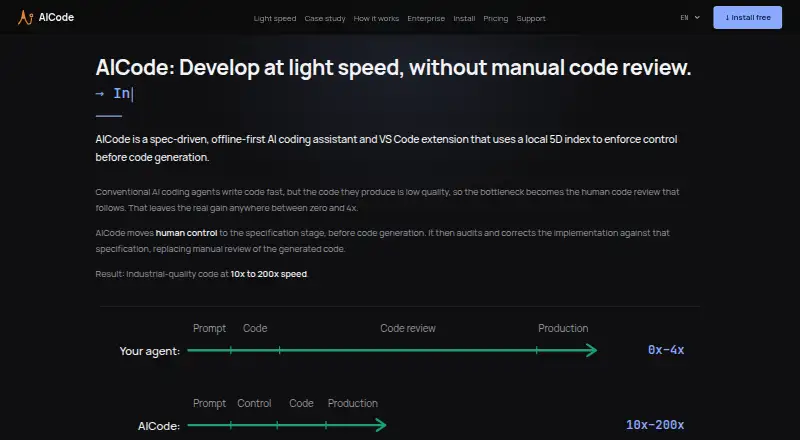Go to the Case study section

325,18
